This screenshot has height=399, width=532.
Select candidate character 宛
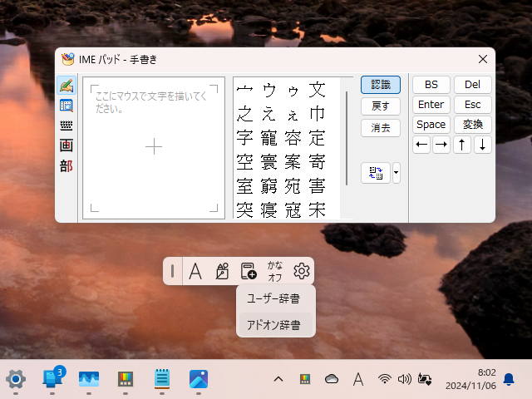293,186
